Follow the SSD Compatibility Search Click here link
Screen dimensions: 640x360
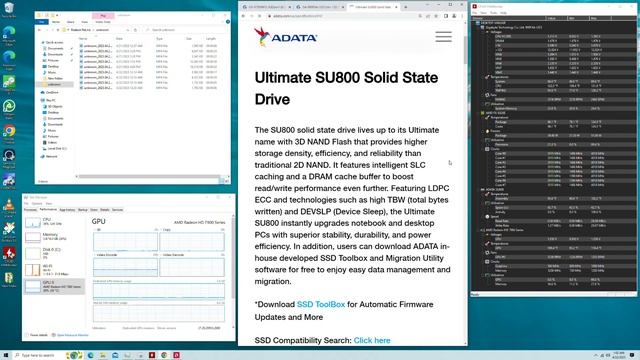tap(372, 340)
